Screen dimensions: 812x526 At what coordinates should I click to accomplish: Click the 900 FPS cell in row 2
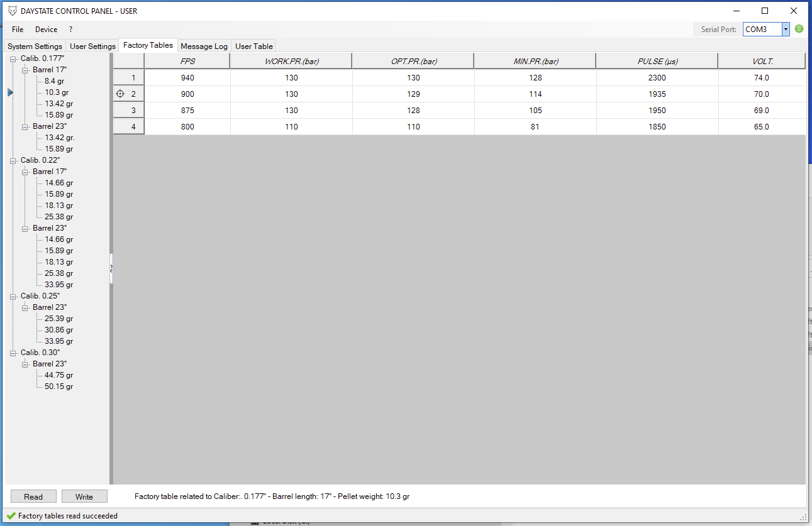[187, 94]
